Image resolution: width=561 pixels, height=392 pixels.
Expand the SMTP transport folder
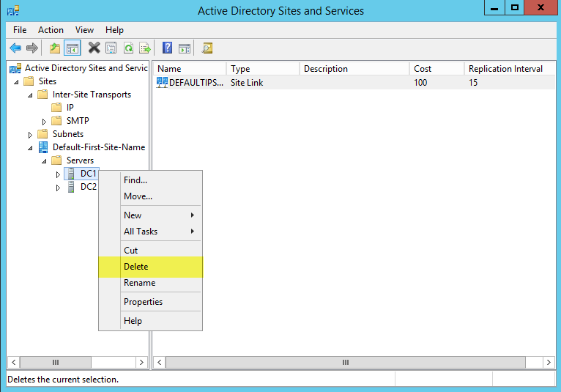pyautogui.click(x=45, y=121)
